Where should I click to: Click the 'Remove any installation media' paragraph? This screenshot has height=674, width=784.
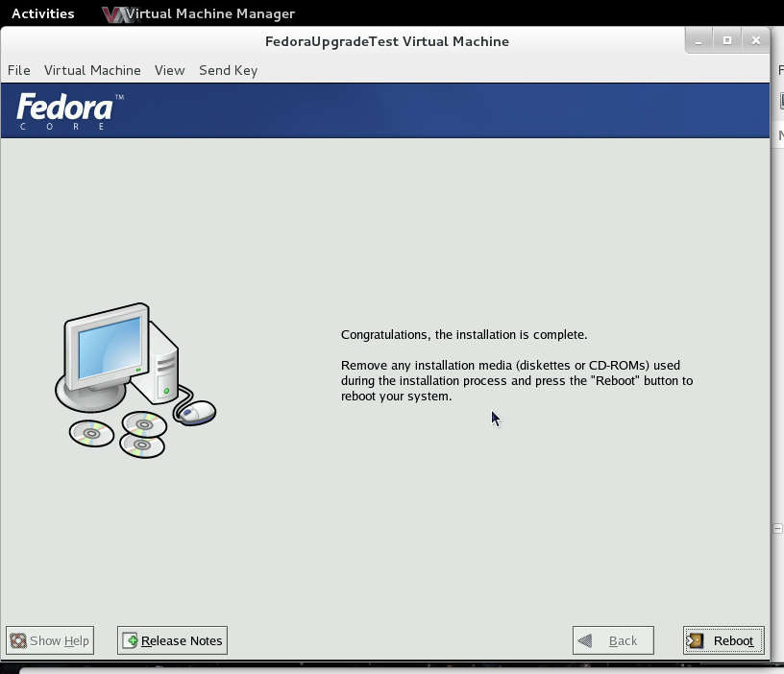[x=517, y=381]
